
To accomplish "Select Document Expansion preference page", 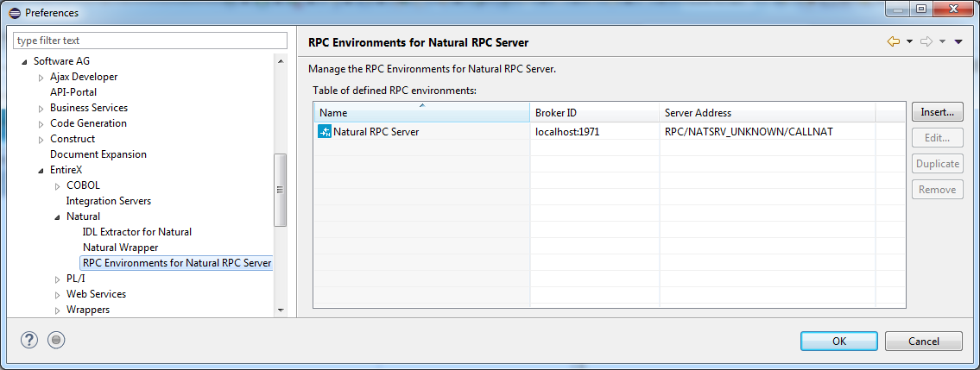I will 98,154.
